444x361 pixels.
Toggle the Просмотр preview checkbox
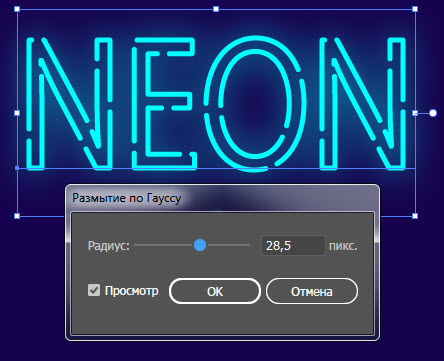94,290
